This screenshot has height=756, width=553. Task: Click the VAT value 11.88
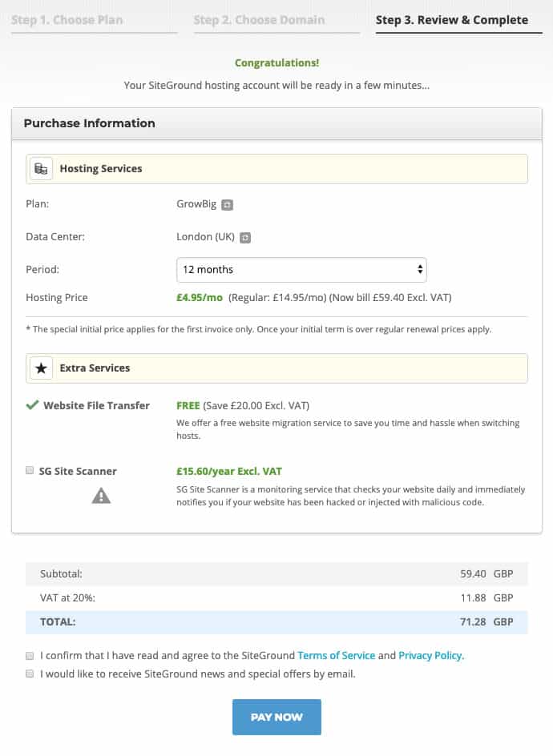473,598
